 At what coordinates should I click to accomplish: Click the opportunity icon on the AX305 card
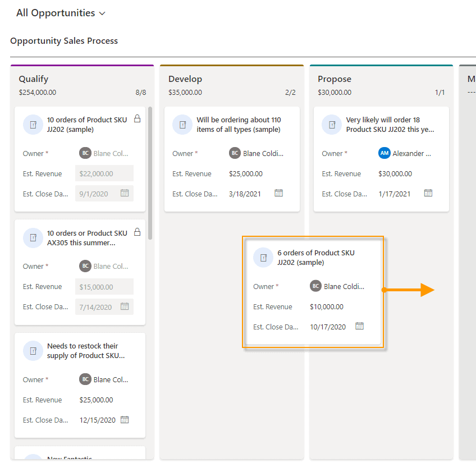click(33, 237)
